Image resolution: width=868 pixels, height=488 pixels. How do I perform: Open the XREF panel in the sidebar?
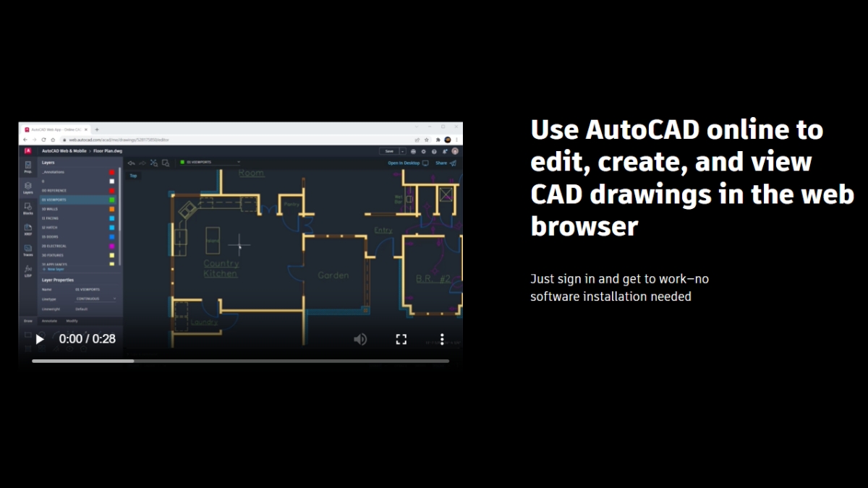(x=27, y=231)
